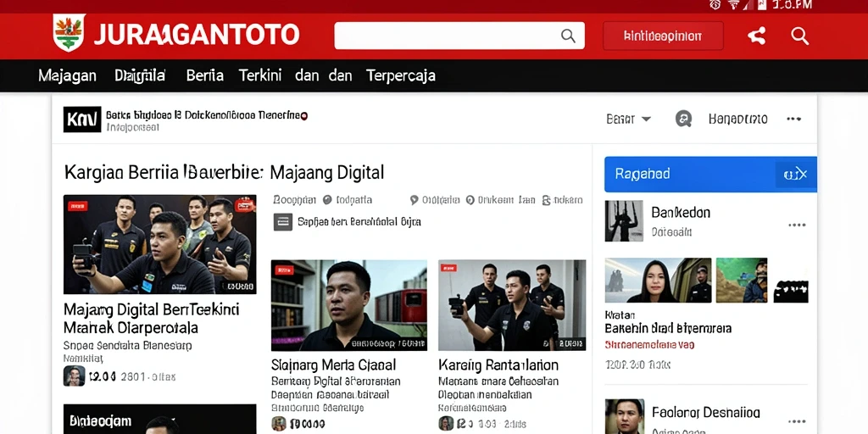Viewport: 868px width, 434px height.
Task: Open the bottom-left dark video card 'Binieogam'
Action: [160, 419]
